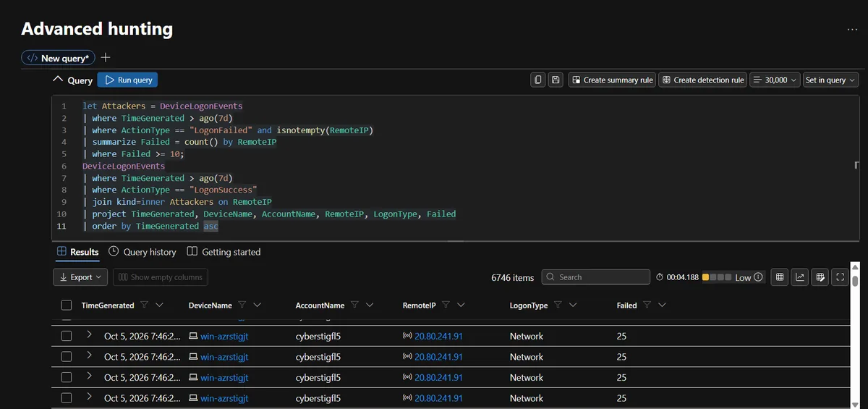
Task: Open the Export dropdown
Action: pyautogui.click(x=80, y=277)
